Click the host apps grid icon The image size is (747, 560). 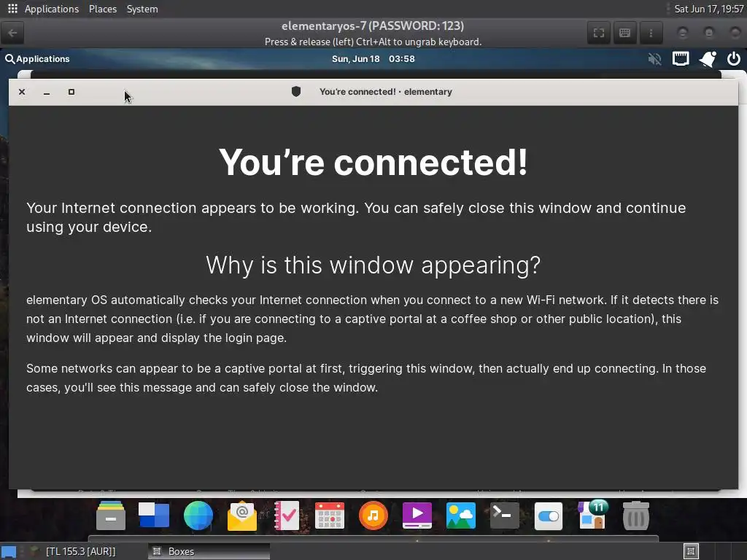pyautogui.click(x=13, y=9)
